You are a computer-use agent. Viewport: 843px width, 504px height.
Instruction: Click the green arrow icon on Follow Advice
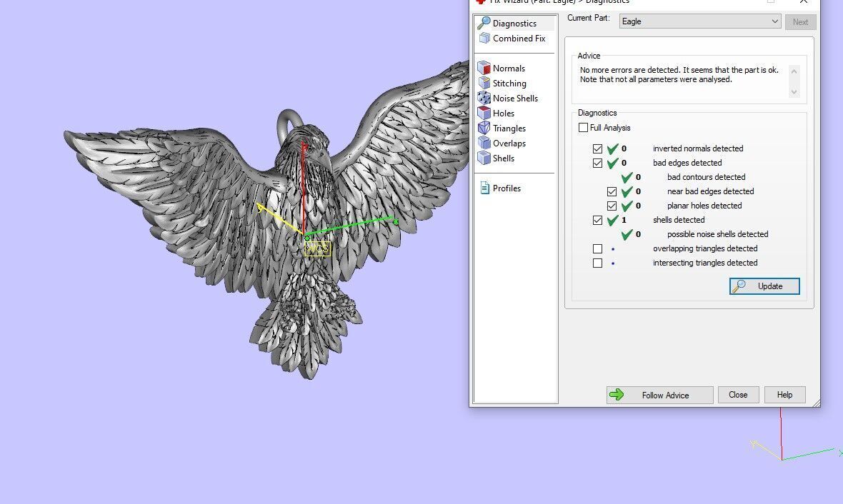(x=617, y=395)
